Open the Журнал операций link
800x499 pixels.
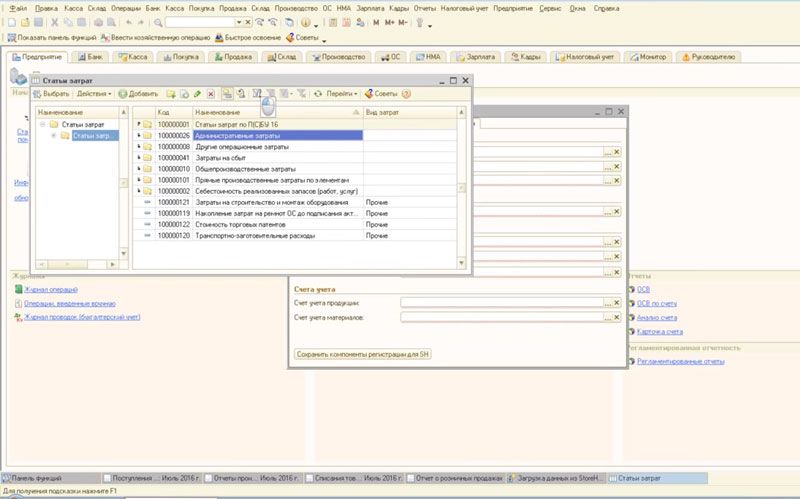tap(51, 289)
